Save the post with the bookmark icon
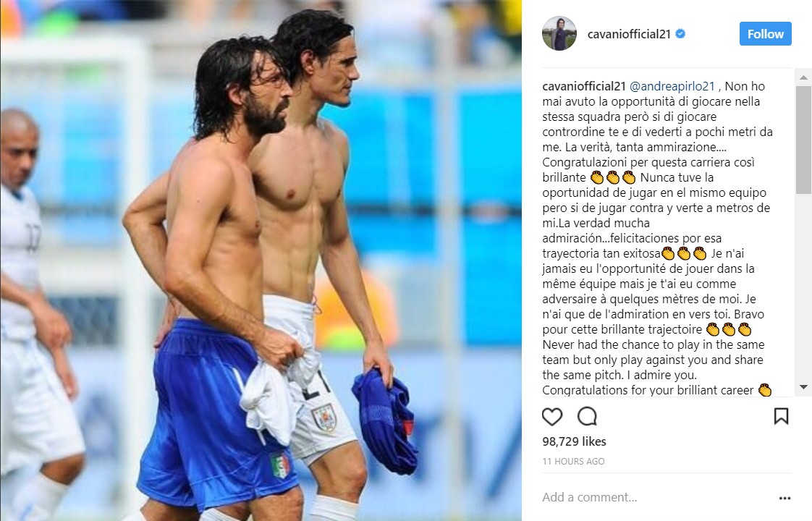Screen dimensions: 812x521 [781, 416]
